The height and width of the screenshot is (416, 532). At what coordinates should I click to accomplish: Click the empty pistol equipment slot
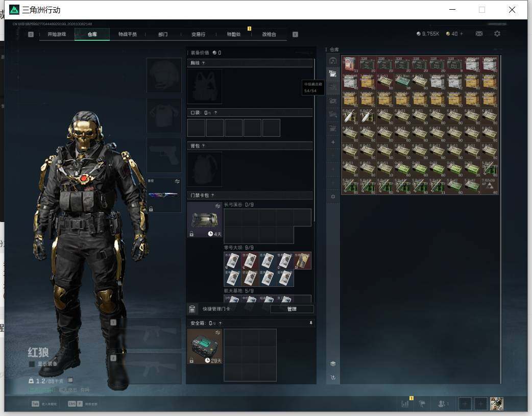[164, 155]
